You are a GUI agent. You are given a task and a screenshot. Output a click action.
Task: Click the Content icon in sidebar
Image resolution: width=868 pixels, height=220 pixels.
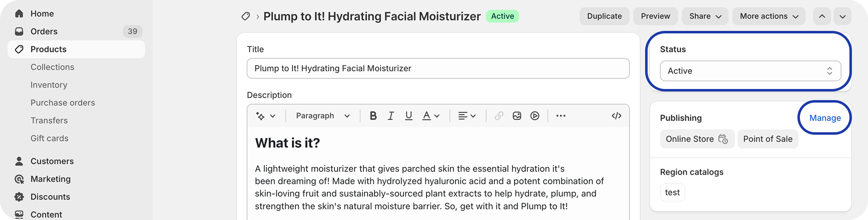click(19, 215)
